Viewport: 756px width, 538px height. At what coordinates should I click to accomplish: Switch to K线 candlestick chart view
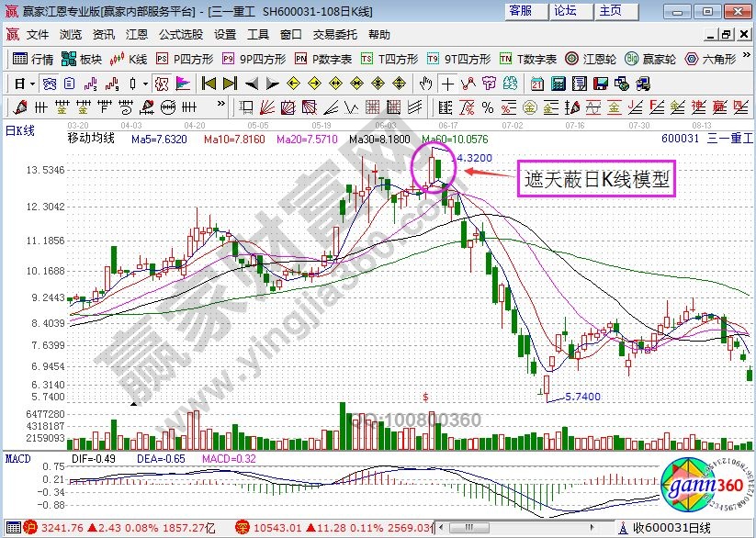[x=128, y=59]
